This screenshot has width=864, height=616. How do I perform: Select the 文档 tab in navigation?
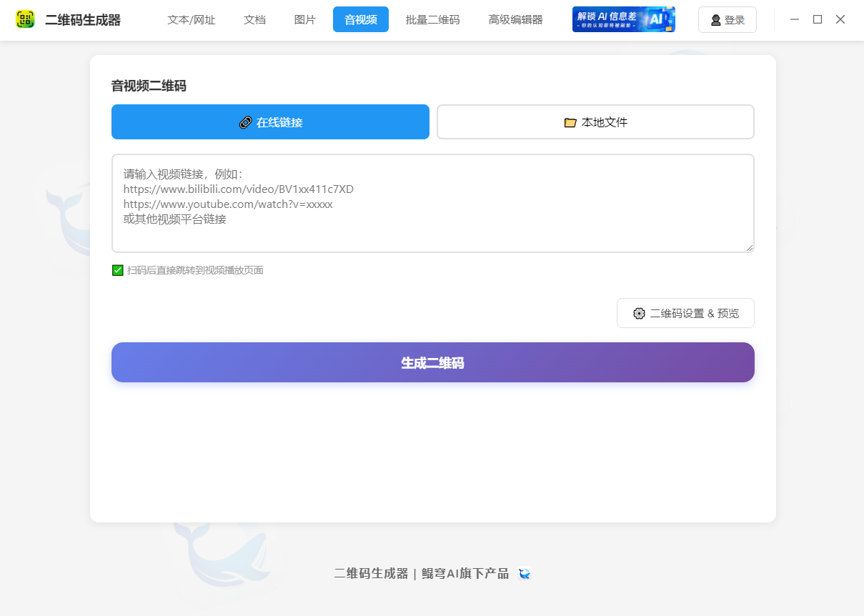click(254, 19)
